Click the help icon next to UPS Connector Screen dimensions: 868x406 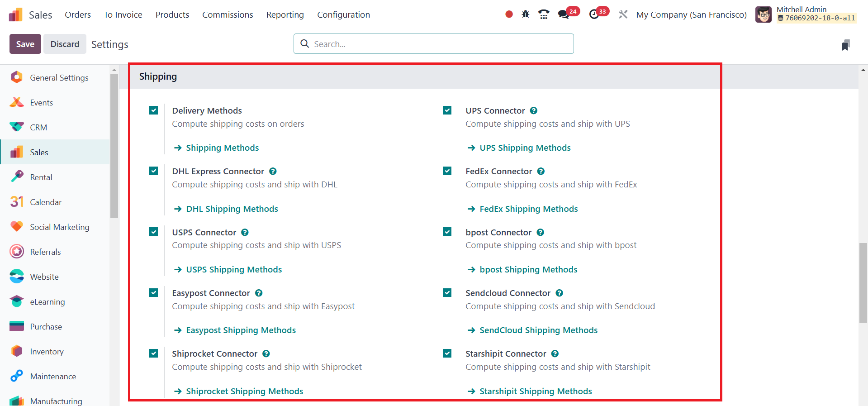pyautogui.click(x=534, y=110)
